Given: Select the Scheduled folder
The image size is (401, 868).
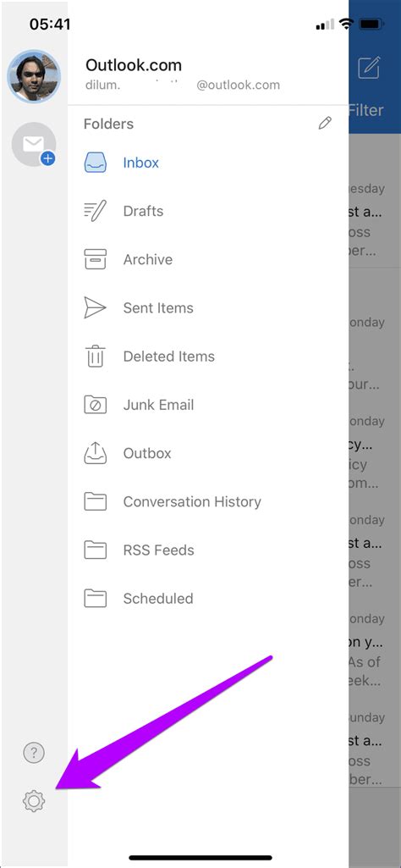Looking at the screenshot, I should [208, 599].
